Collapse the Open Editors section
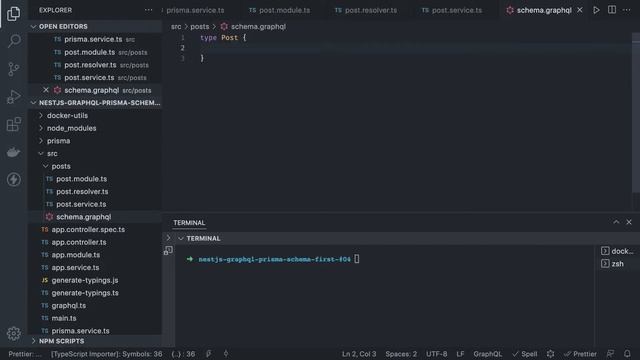The image size is (640, 360). click(33, 27)
